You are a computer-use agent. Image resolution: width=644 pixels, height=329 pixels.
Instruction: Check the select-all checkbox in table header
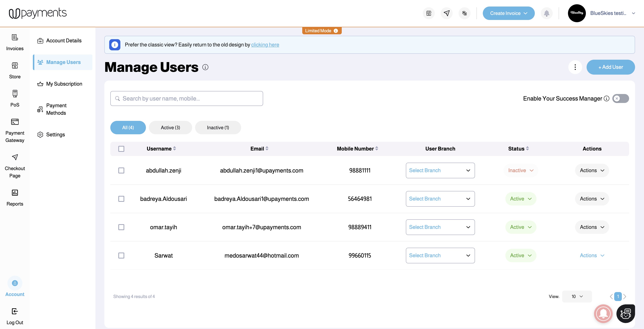coord(121,149)
